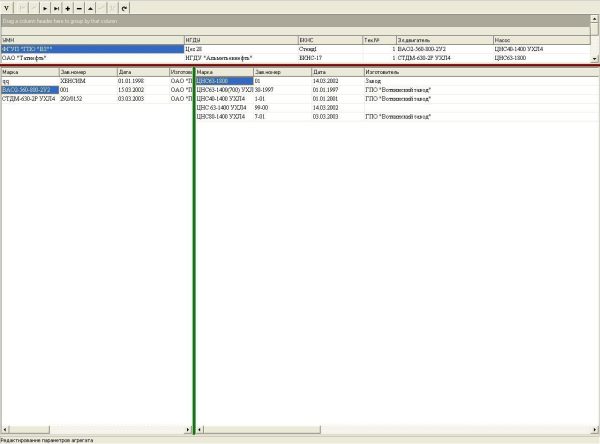This screenshot has width=600, height=444.
Task: Click Марка header in left grid
Action: 30,72
